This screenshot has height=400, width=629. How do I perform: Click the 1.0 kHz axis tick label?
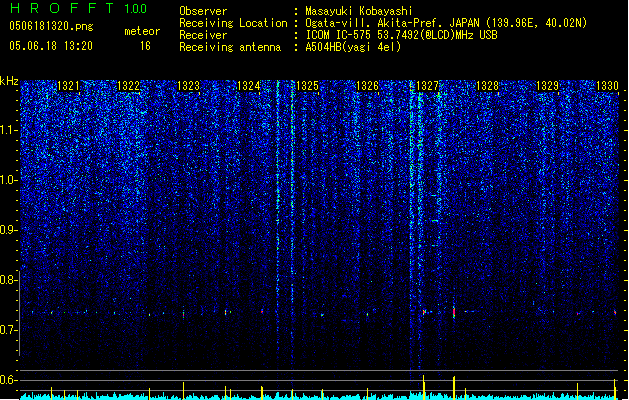pos(9,180)
